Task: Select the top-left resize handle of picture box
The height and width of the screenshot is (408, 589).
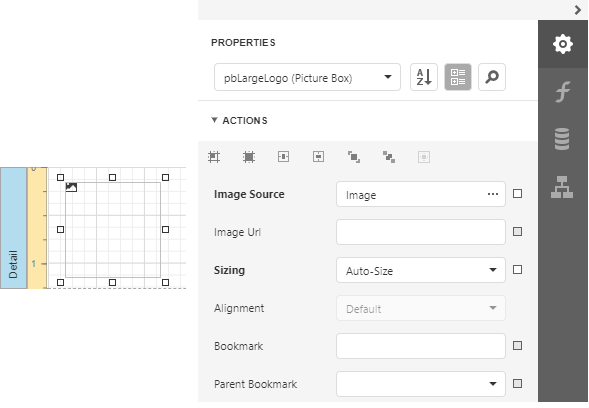Action: click(60, 177)
